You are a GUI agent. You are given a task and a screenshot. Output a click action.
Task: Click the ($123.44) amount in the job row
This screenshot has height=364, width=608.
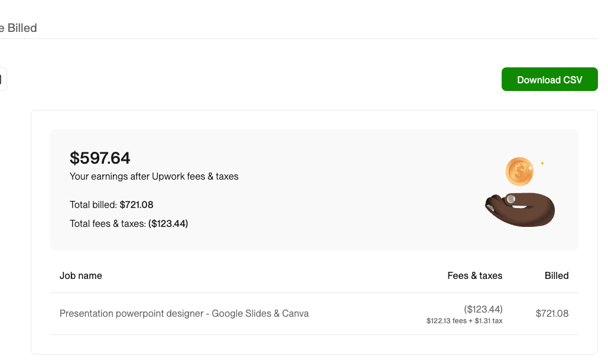[483, 309]
